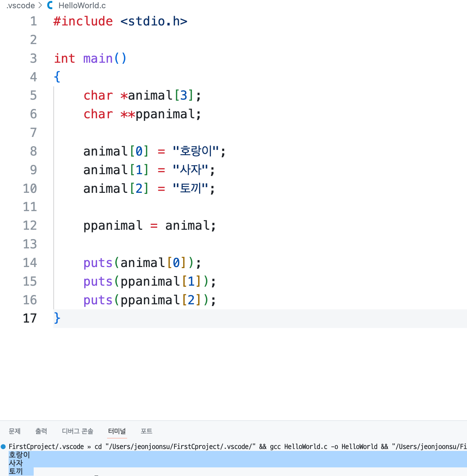The height and width of the screenshot is (476, 467).
Task: Click line number 17 in gutter
Action: tap(30, 318)
